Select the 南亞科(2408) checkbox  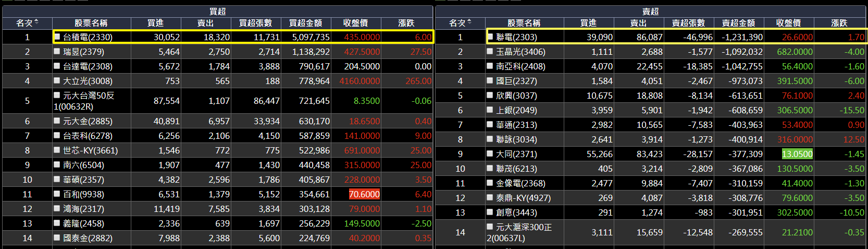click(x=490, y=66)
